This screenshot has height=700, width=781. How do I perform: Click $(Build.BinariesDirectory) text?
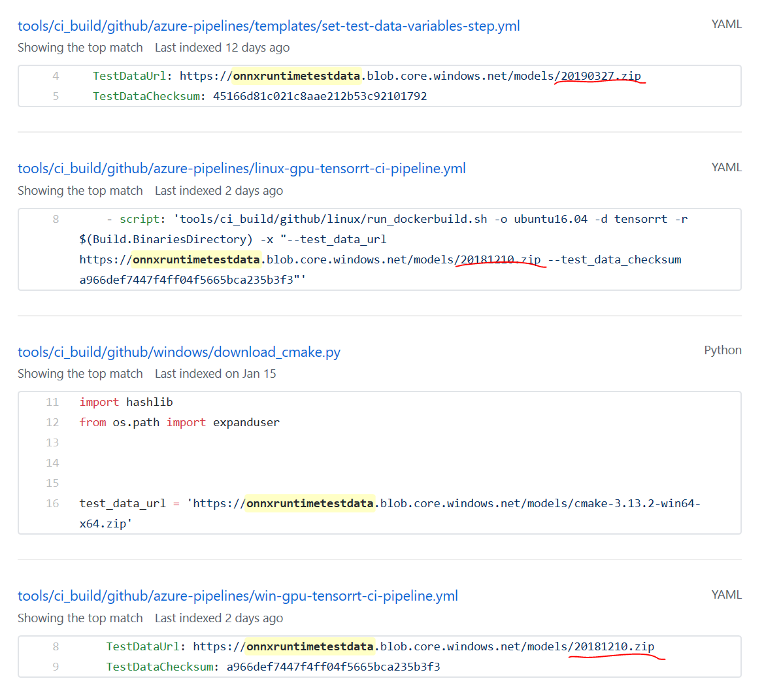tap(166, 239)
